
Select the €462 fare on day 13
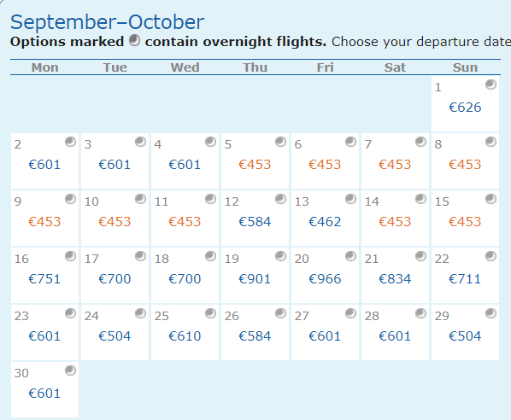[x=325, y=222]
